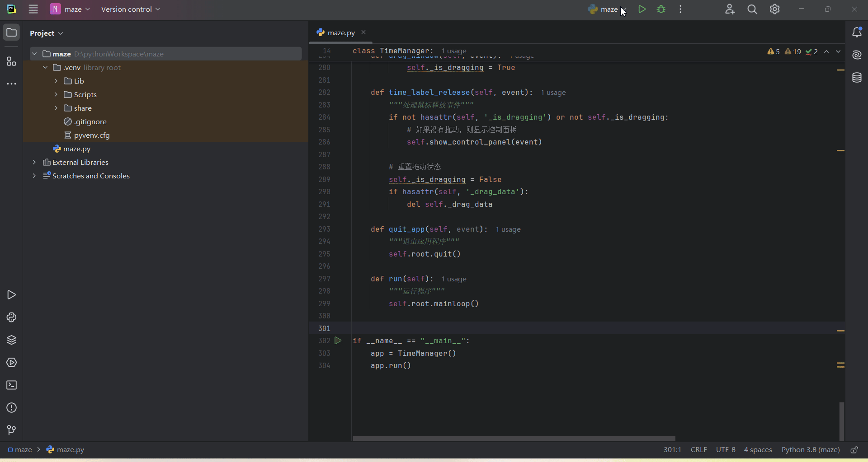Expand the Scripts folder

coord(56,94)
